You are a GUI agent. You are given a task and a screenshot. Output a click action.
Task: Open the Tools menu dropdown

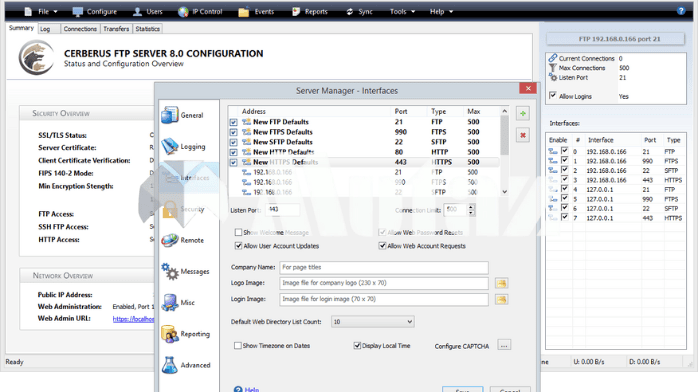[402, 12]
